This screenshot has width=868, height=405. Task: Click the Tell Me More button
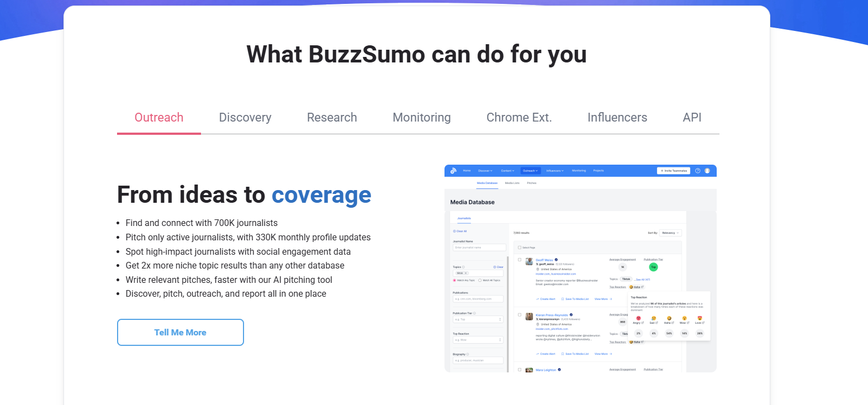pos(181,333)
